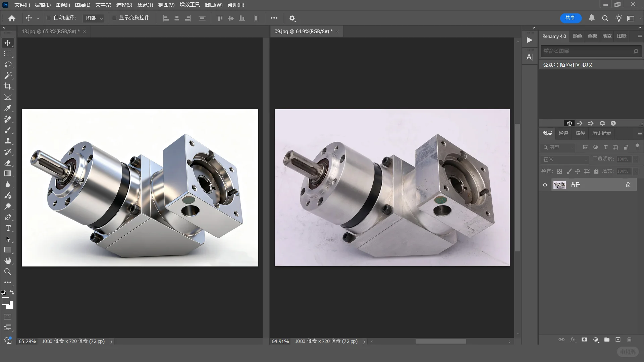Click the foreground color swatch

6,301
